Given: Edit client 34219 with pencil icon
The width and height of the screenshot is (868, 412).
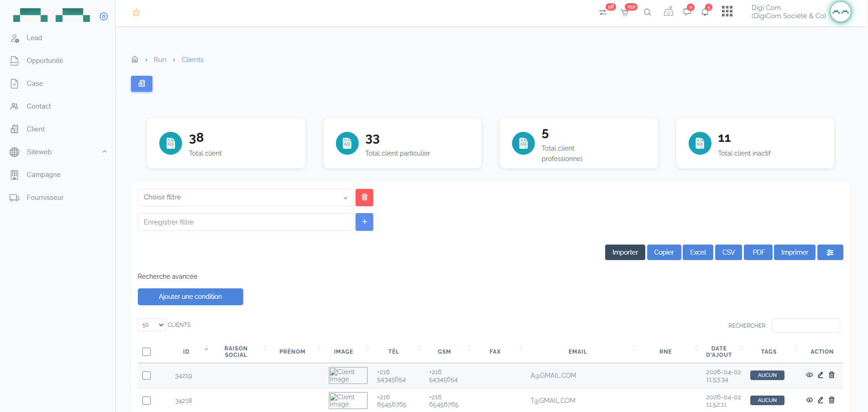Looking at the screenshot, I should (820, 375).
